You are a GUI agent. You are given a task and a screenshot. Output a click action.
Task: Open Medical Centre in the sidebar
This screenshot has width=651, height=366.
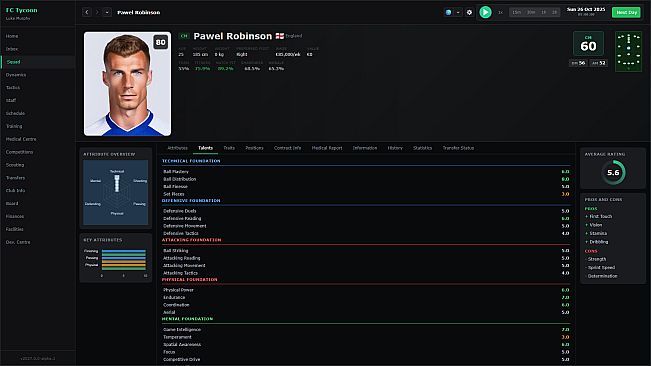pyautogui.click(x=38, y=139)
